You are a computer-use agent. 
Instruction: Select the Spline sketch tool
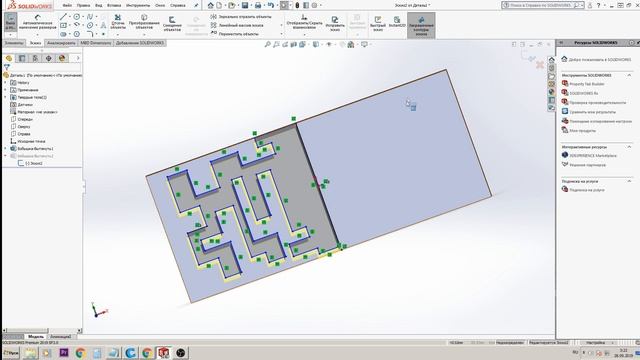(x=90, y=17)
